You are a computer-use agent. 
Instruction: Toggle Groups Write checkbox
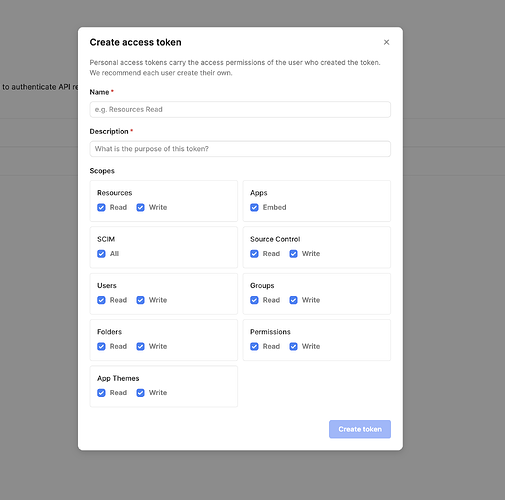pos(293,300)
